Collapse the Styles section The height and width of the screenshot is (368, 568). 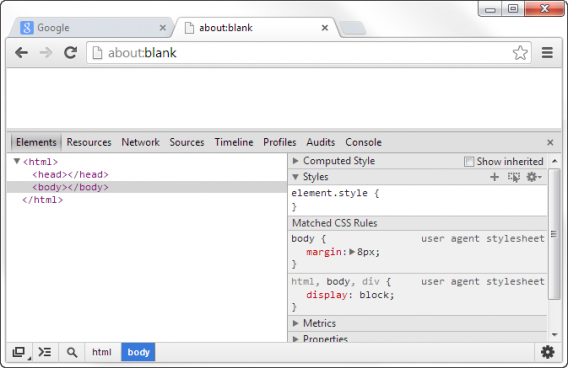(296, 177)
